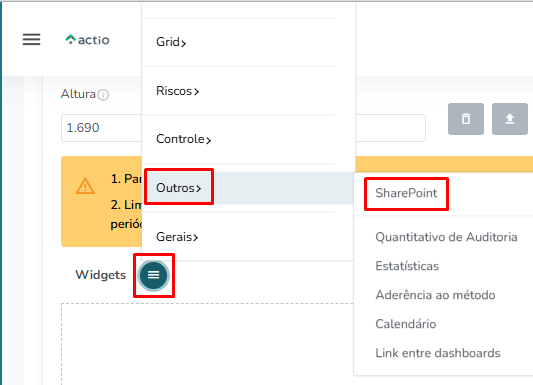
Task: Click the upload arrow button
Action: (510, 119)
